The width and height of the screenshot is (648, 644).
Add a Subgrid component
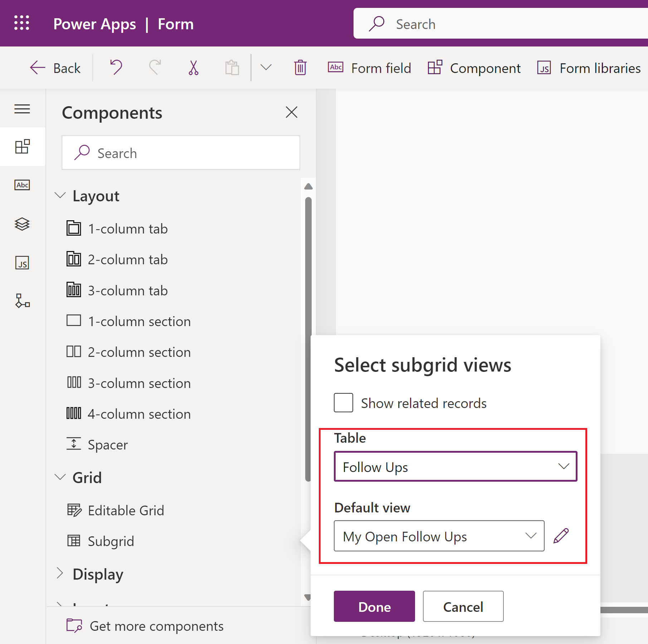(x=100, y=541)
